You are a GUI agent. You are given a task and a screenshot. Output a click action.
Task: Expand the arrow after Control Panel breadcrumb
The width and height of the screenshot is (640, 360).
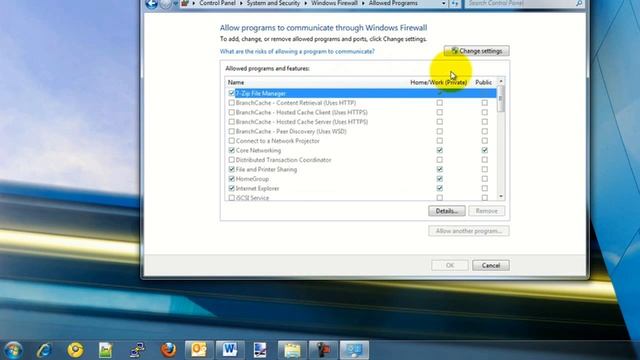coord(241,3)
